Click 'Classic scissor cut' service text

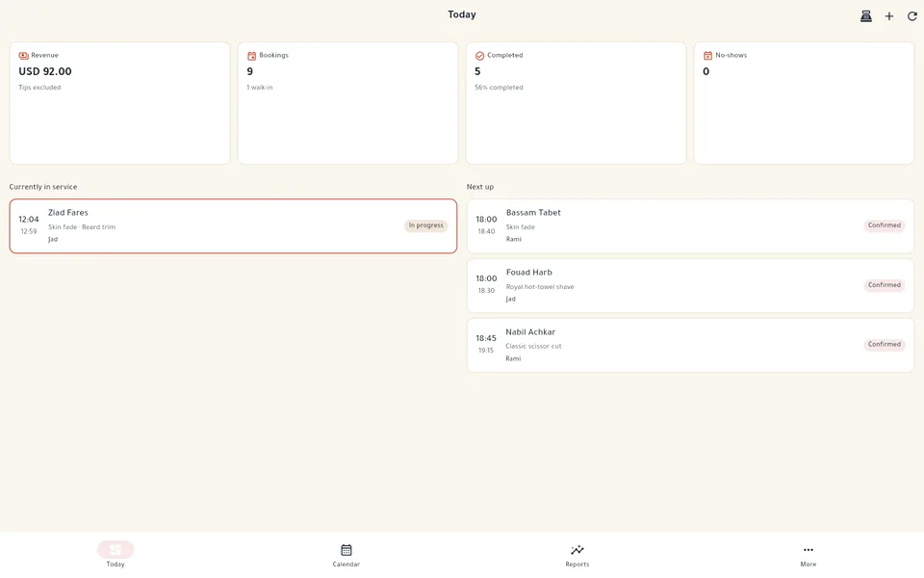(x=533, y=346)
